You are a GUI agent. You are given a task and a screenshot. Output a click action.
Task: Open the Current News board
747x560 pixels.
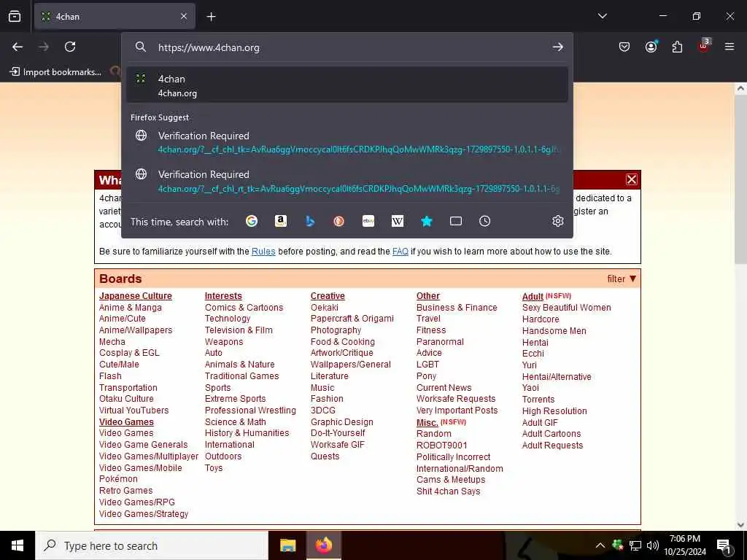(x=444, y=388)
